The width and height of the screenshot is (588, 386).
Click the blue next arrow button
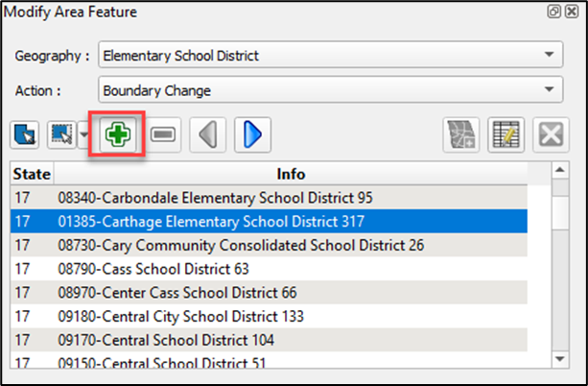point(251,136)
